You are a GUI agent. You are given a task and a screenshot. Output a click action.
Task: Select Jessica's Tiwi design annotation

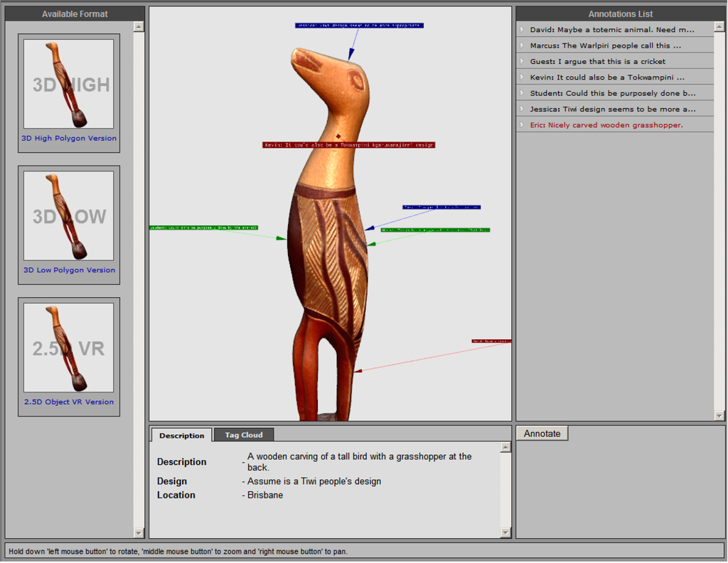coord(612,109)
